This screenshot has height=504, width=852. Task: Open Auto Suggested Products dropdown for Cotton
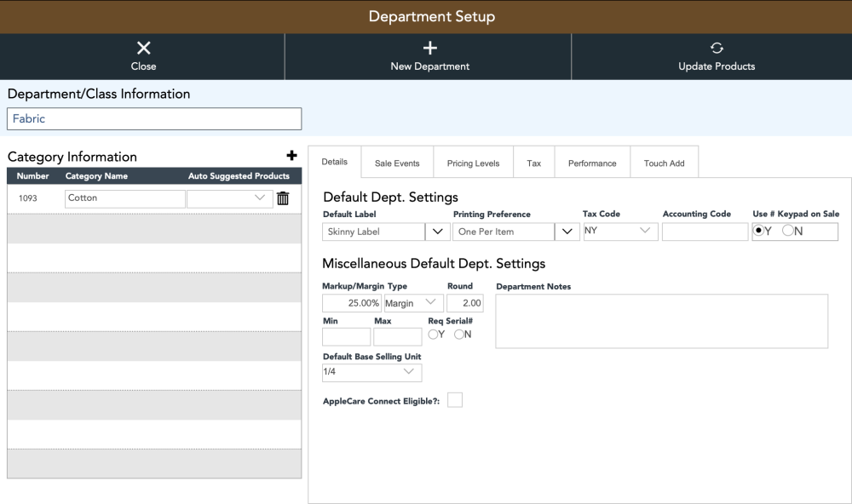[230, 198]
